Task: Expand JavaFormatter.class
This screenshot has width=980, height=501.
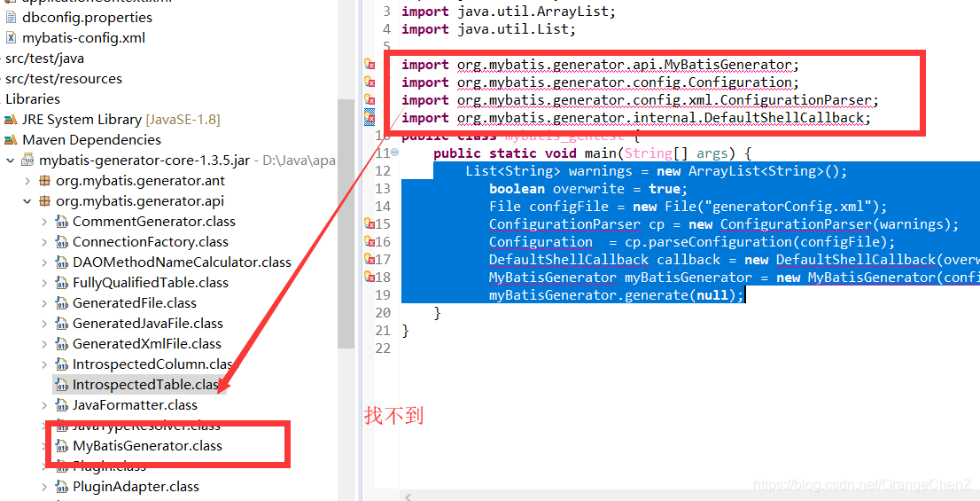Action: (x=43, y=405)
